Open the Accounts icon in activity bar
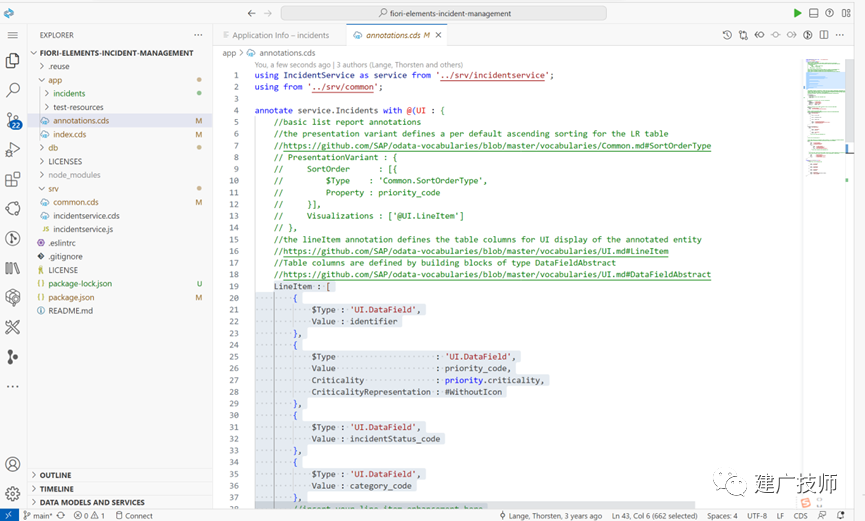Screen dimensions: 865x521 click(13, 464)
